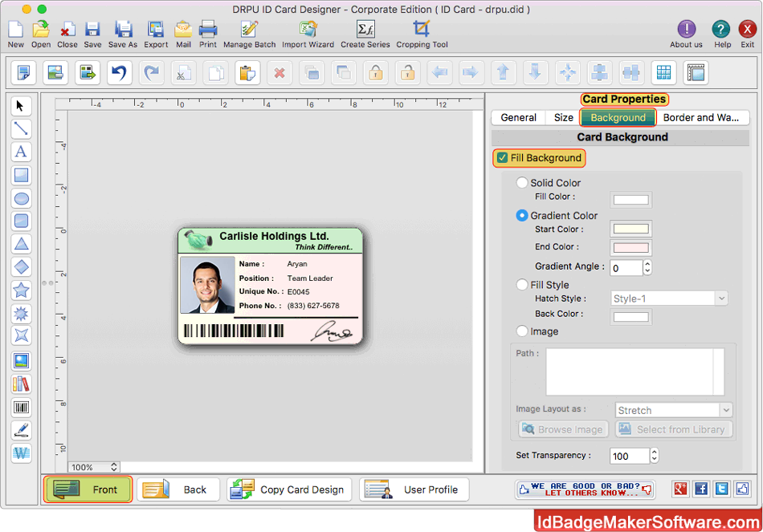Viewport: 763px width, 532px height.
Task: Uncheck the Fill Background checkbox
Action: point(503,158)
